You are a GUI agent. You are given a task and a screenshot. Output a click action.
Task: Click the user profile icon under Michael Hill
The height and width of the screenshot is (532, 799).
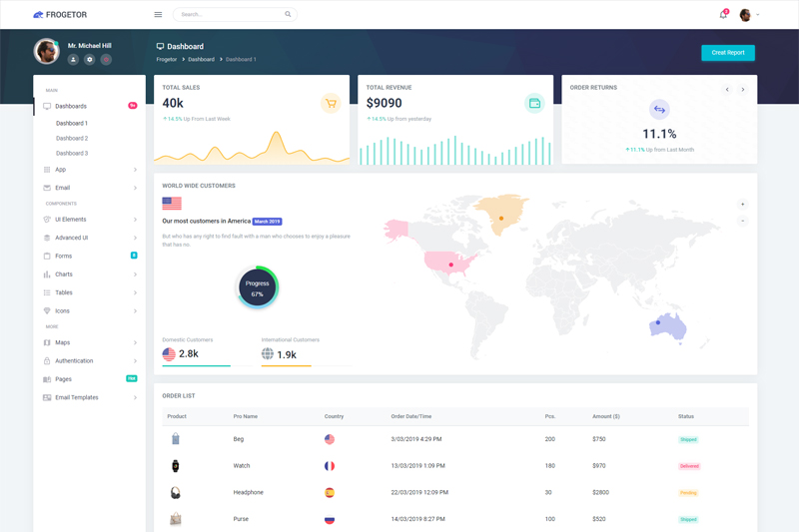click(x=73, y=60)
